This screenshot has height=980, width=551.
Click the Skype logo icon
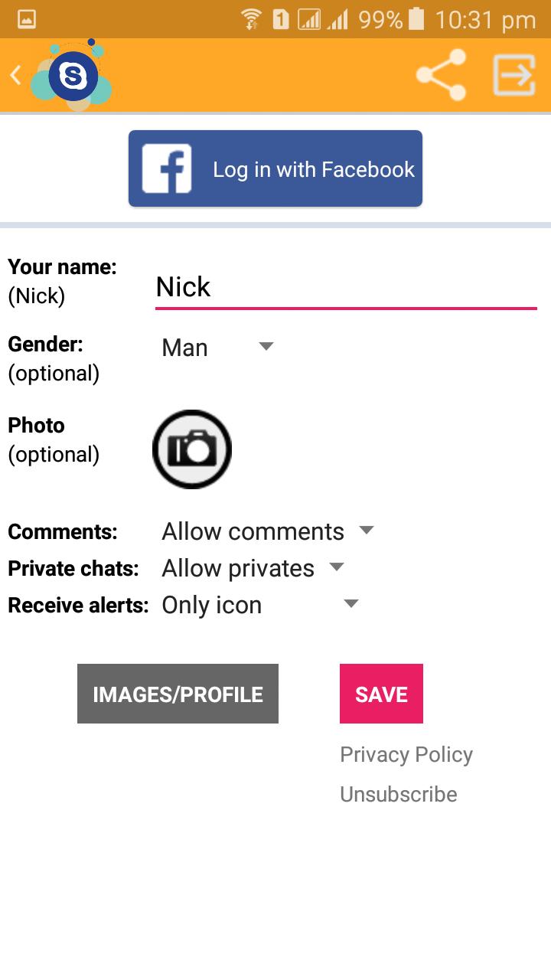point(75,75)
